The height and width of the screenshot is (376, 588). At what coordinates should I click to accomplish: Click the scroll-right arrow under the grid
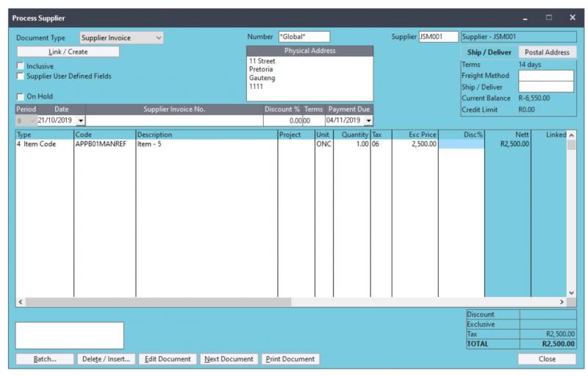click(562, 302)
